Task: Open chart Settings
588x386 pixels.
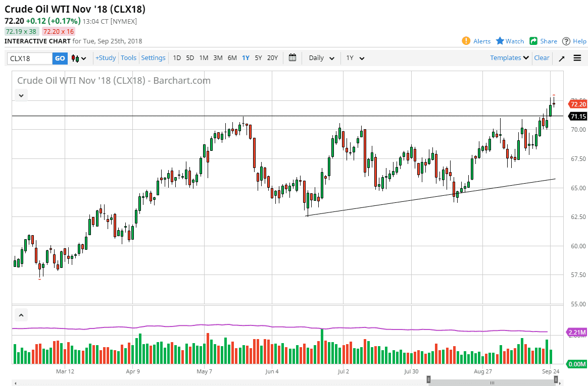Action: pyautogui.click(x=153, y=58)
